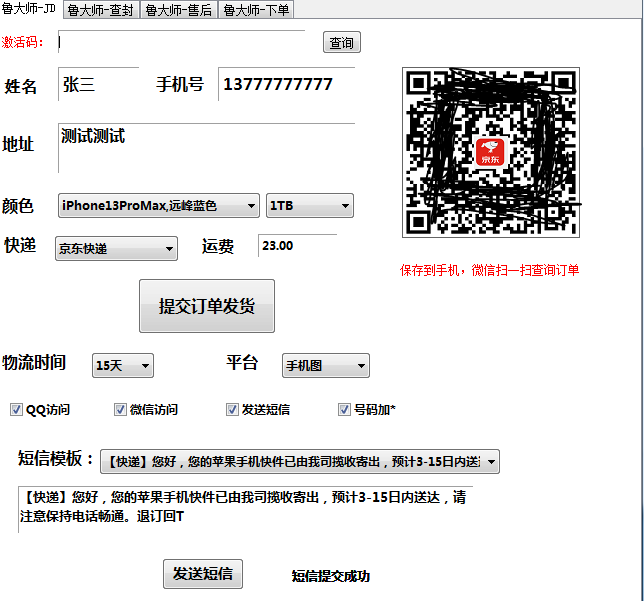Edit the 姓名 field containing 张三

[99, 84]
